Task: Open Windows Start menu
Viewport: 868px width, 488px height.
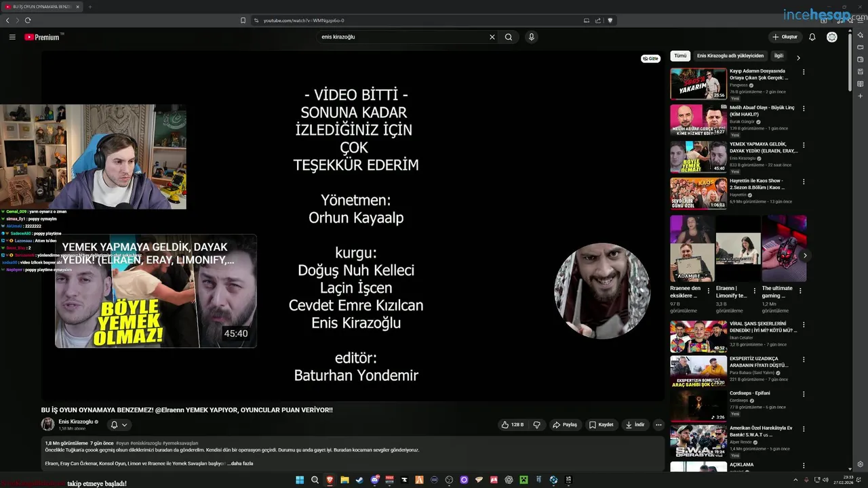Action: [x=300, y=480]
